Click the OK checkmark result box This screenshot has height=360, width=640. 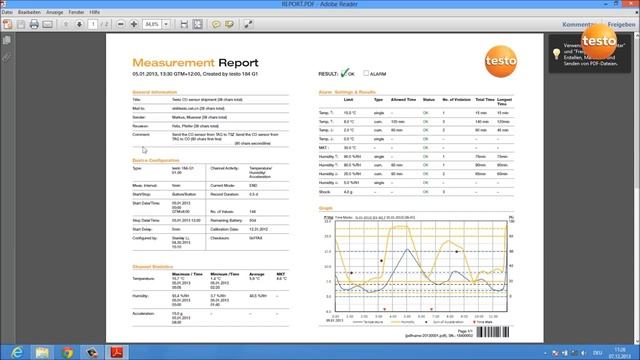pos(344,73)
